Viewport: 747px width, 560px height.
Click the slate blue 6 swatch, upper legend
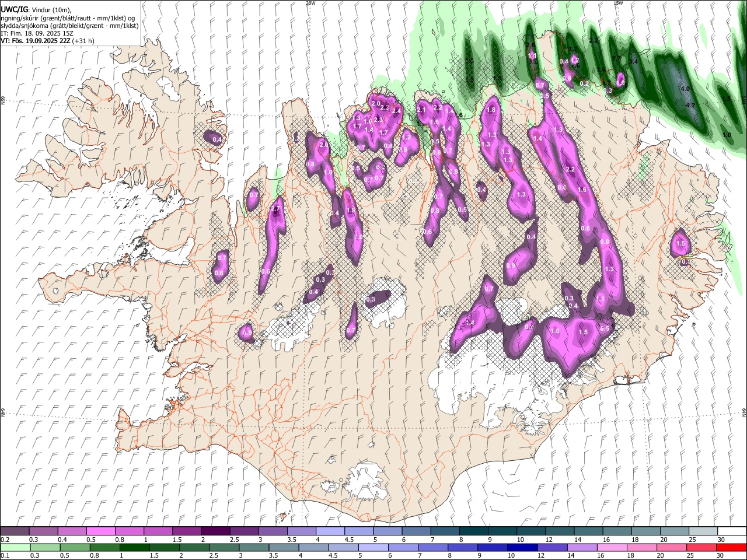pos(416,531)
